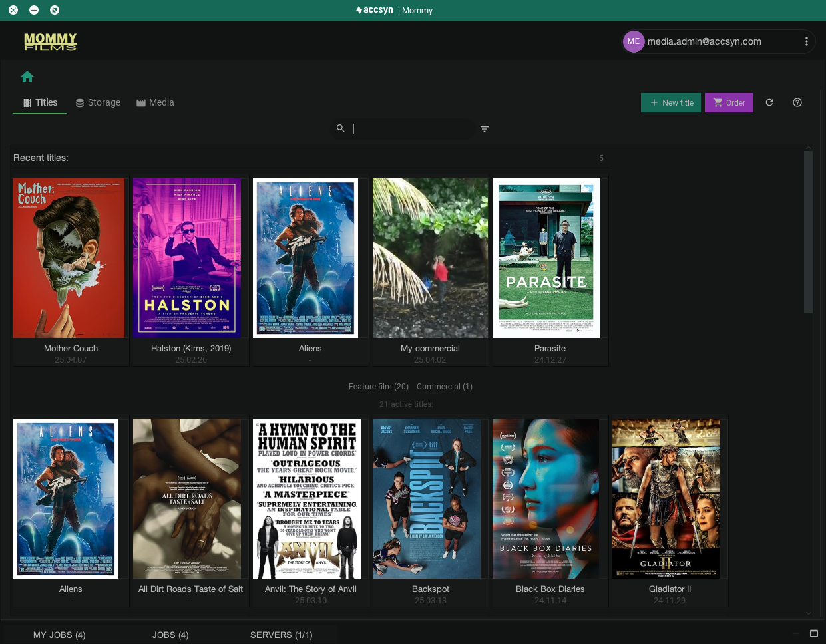Click the 'Halston (Kims, 2019)' title label
Screen dimensions: 826x644
coord(191,349)
